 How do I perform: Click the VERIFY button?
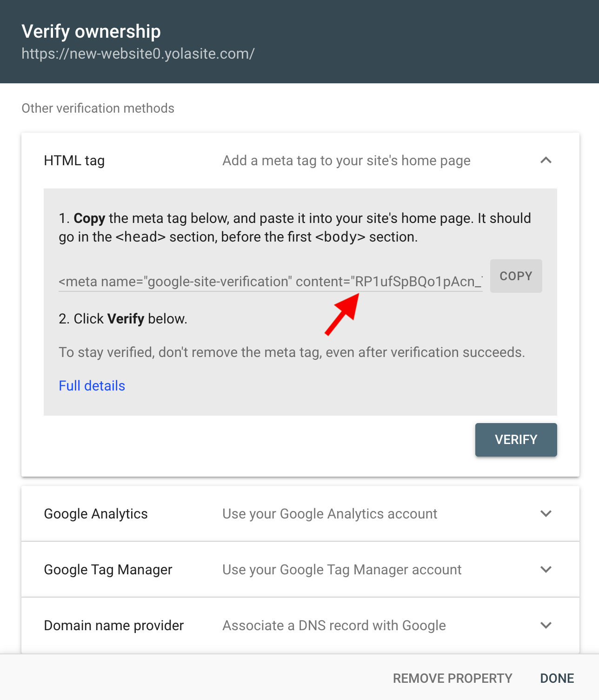(x=516, y=440)
